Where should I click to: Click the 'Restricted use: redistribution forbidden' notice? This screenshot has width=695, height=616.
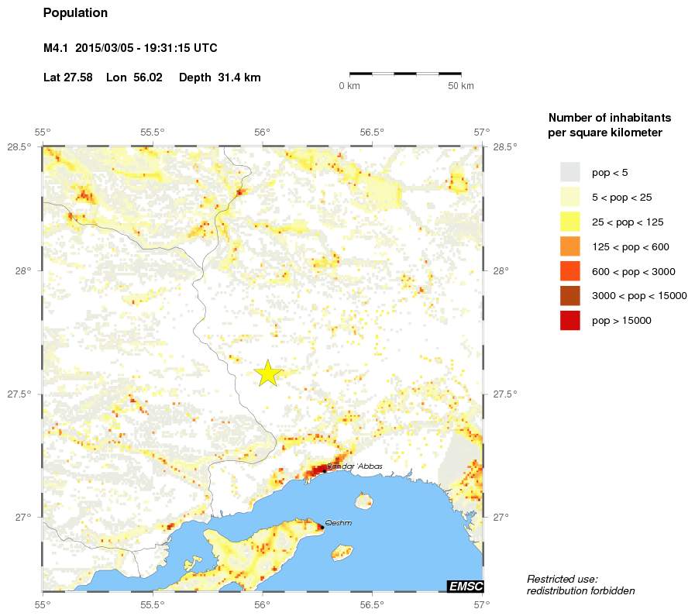pyautogui.click(x=580, y=585)
